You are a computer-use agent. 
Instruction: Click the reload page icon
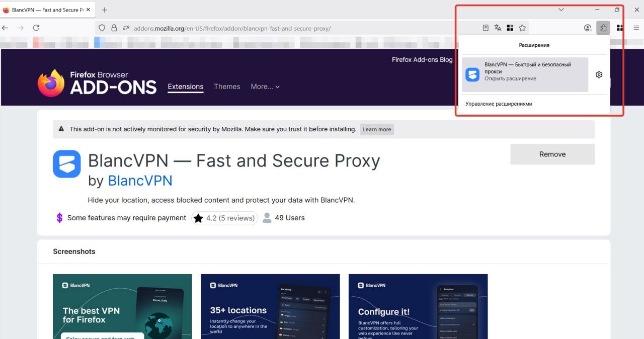[36, 28]
